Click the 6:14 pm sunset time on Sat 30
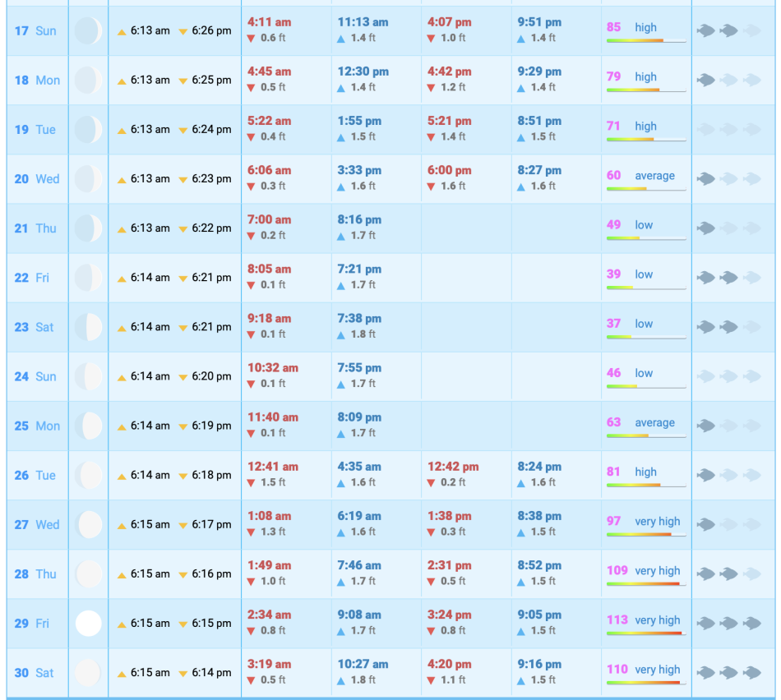Viewport: 781px width, 700px height. tap(211, 673)
